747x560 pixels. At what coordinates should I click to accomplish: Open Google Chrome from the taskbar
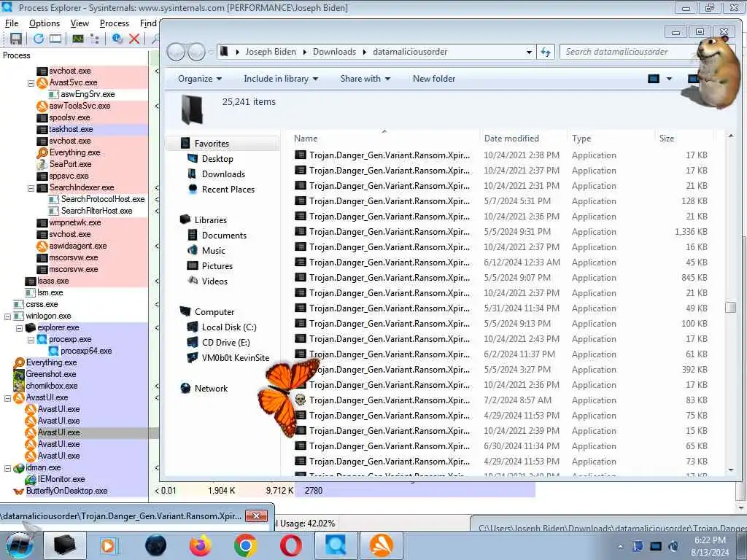245,545
